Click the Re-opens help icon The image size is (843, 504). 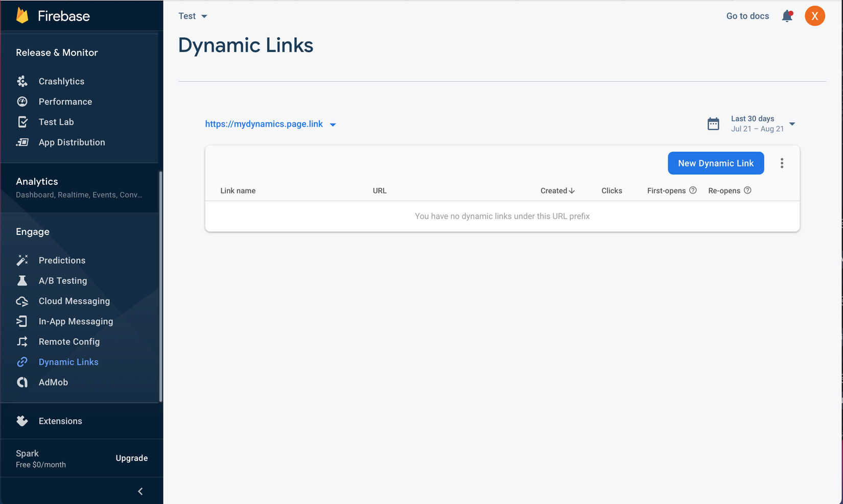(747, 190)
